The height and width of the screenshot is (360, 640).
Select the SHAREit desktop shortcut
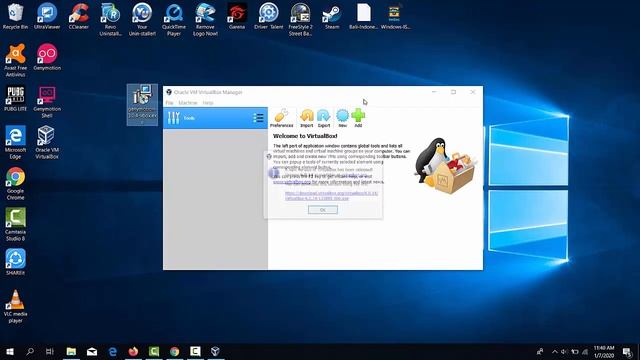tap(16, 262)
